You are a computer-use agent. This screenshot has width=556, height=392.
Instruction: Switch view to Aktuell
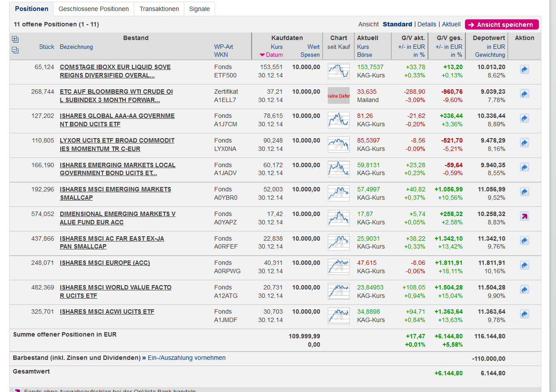[451, 24]
